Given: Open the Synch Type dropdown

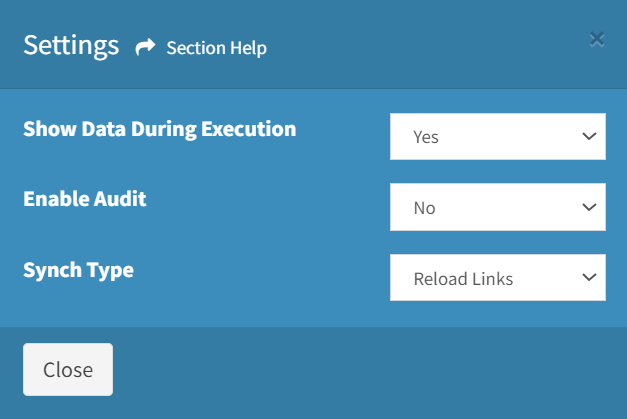Looking at the screenshot, I should tap(498, 277).
